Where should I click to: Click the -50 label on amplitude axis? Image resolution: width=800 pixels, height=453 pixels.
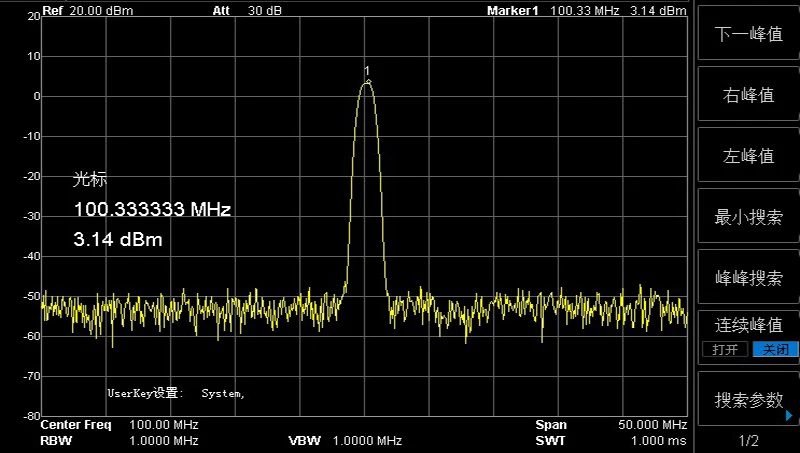tap(32, 296)
